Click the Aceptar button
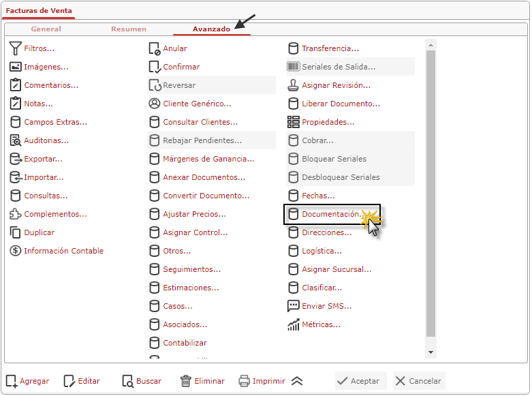The image size is (532, 396). coord(360,381)
